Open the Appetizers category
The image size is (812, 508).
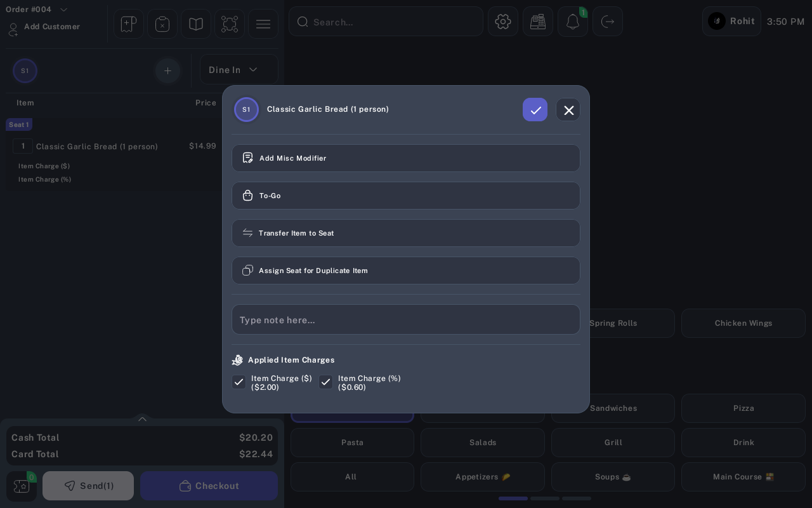coord(483,477)
